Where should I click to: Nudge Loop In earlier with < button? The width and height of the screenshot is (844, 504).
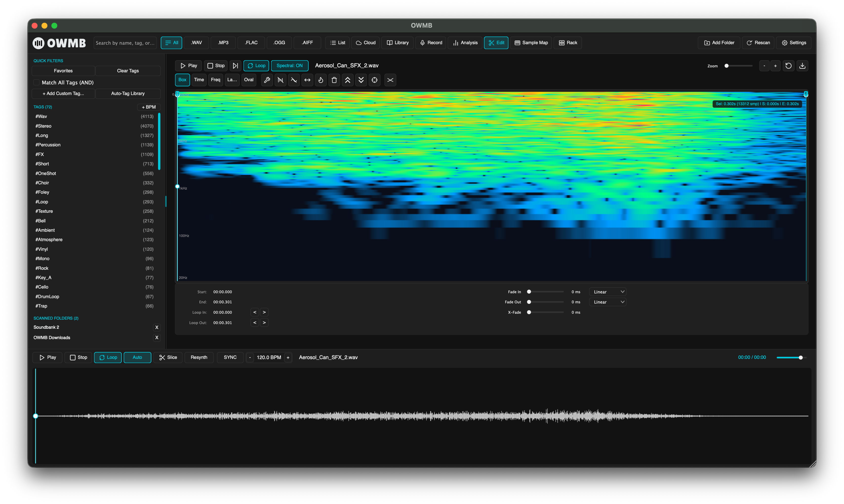point(255,312)
